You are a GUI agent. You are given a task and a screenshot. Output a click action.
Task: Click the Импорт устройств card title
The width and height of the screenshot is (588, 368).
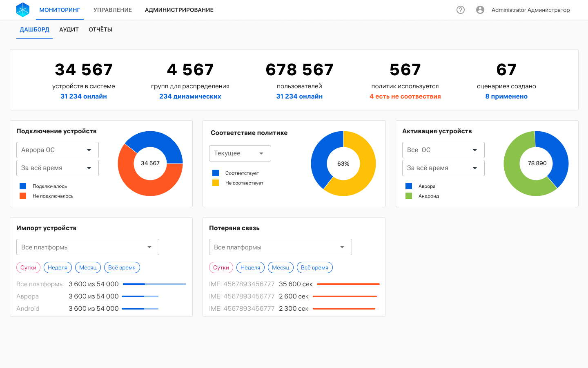coord(47,228)
